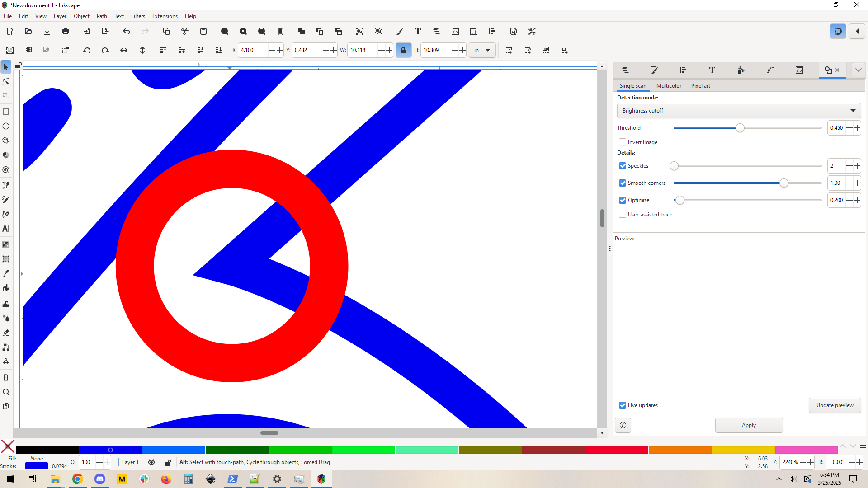Click the no-color X swatch
This screenshot has height=488, width=868.
8,446
